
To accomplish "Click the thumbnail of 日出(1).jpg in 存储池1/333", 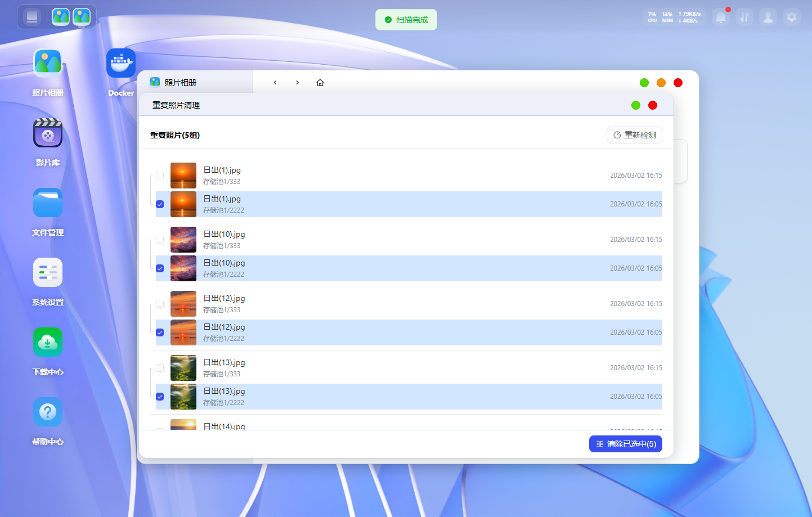I will click(x=183, y=176).
